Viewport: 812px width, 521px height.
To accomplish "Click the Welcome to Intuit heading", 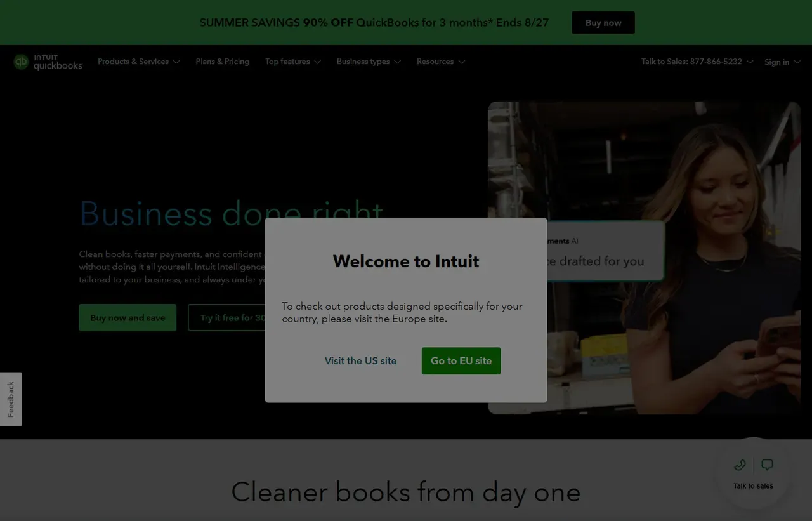I will (x=406, y=261).
